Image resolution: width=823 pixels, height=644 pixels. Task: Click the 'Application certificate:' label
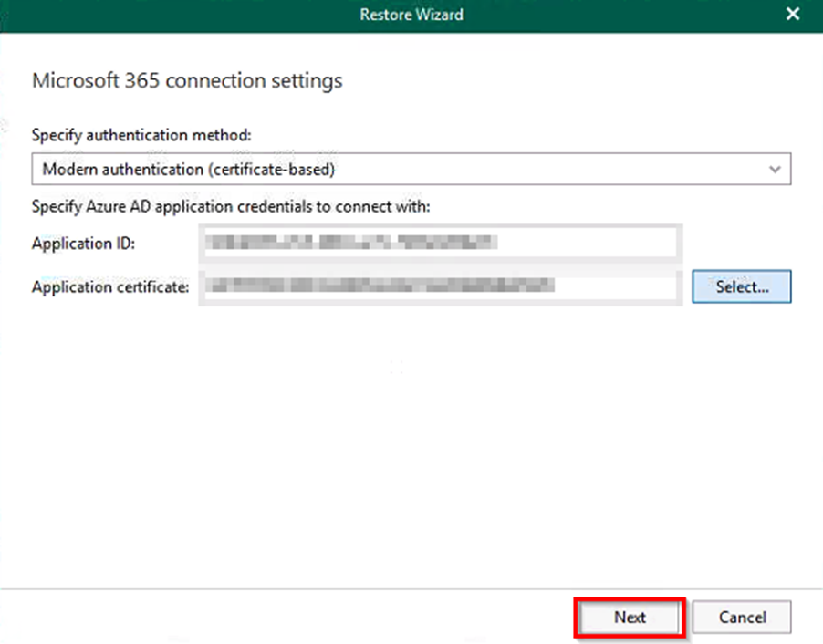(x=110, y=287)
